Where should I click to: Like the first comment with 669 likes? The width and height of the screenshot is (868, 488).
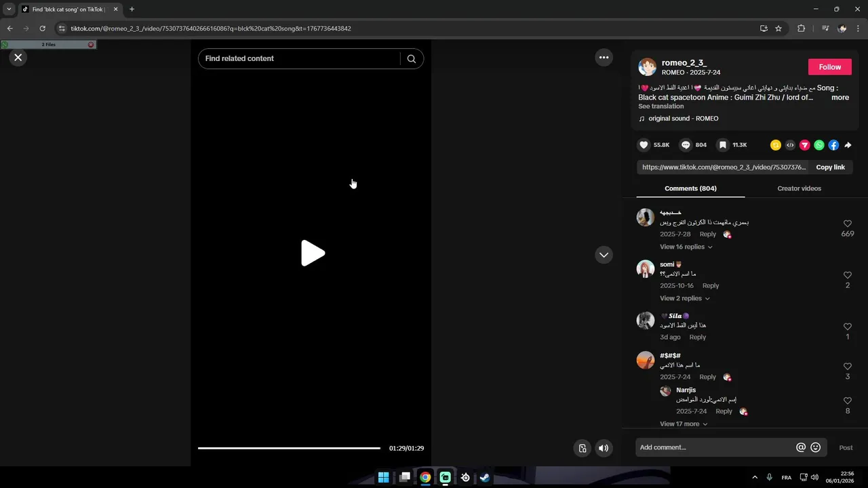point(848,224)
